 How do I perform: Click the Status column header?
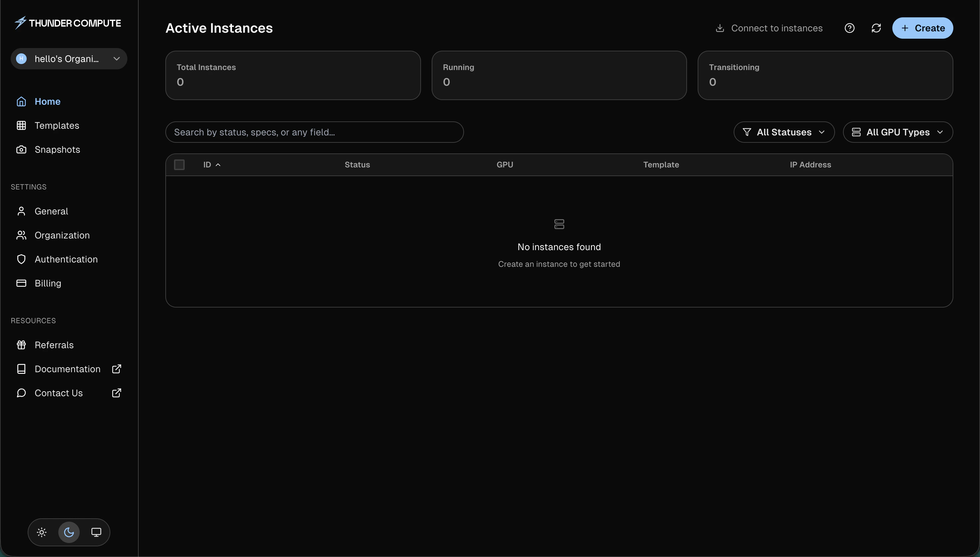(357, 164)
